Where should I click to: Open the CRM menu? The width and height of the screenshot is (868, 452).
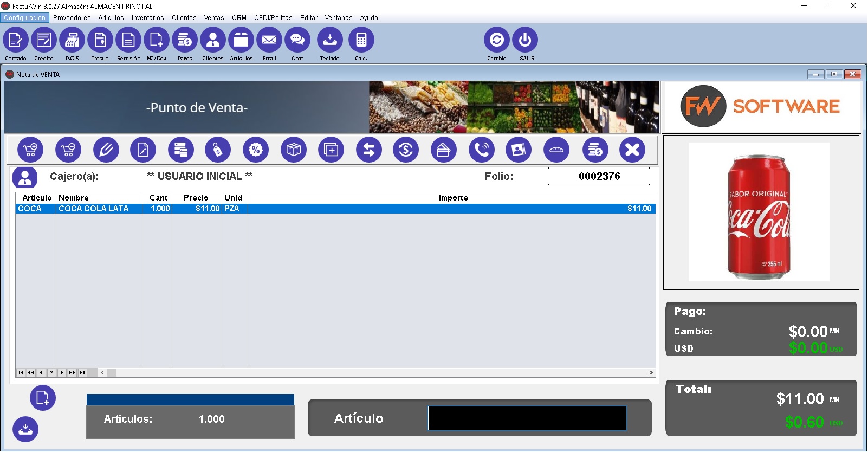click(x=239, y=18)
